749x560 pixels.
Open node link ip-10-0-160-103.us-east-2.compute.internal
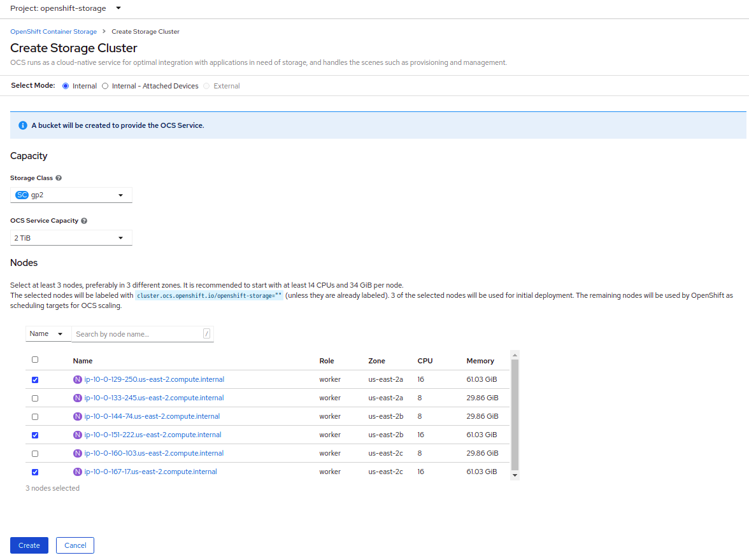pyautogui.click(x=154, y=454)
